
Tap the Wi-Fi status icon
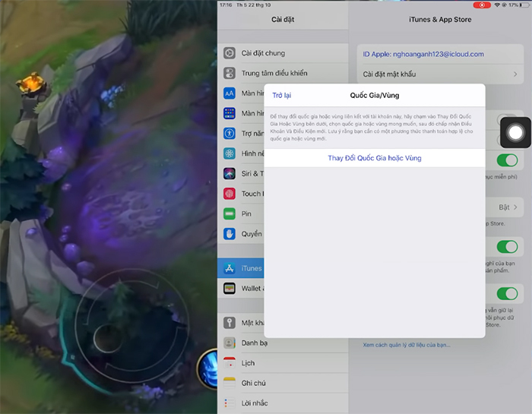click(x=497, y=5)
